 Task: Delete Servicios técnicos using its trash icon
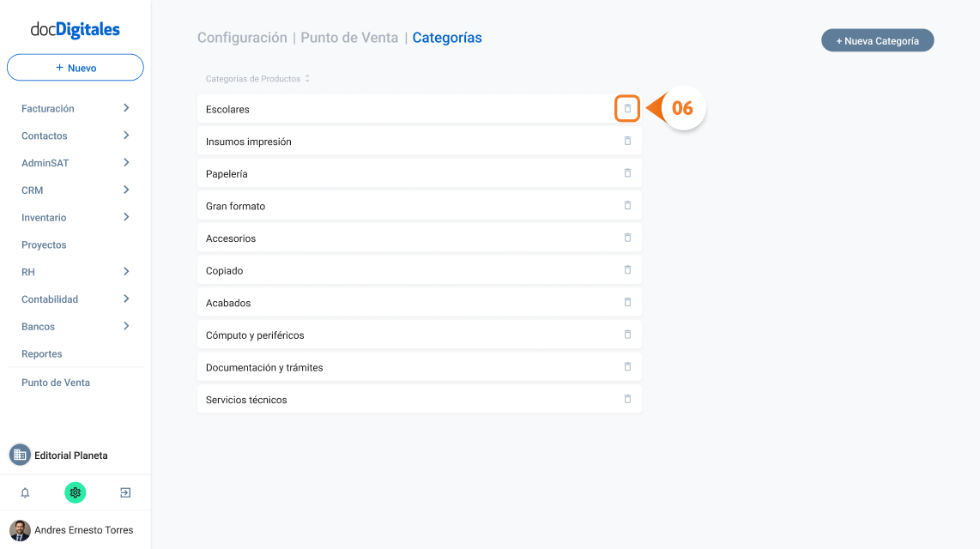click(627, 399)
